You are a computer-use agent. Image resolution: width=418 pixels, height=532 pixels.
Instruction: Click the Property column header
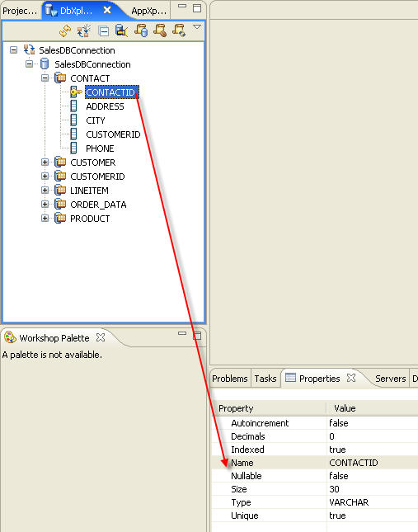236,408
